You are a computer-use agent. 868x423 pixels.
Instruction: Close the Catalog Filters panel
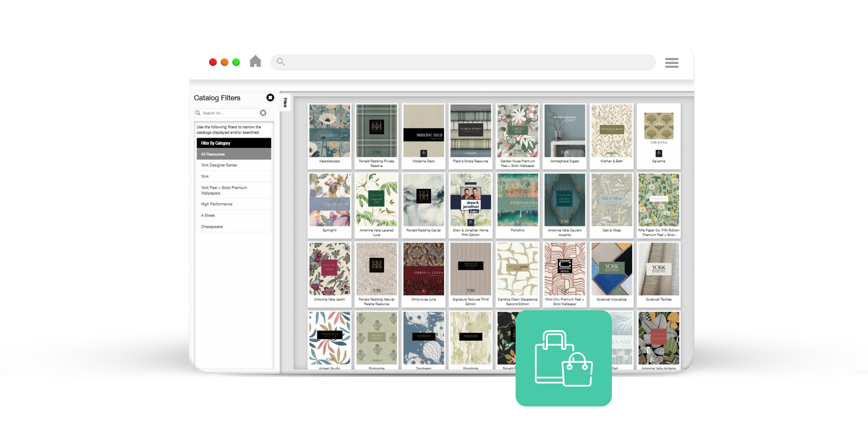[270, 98]
